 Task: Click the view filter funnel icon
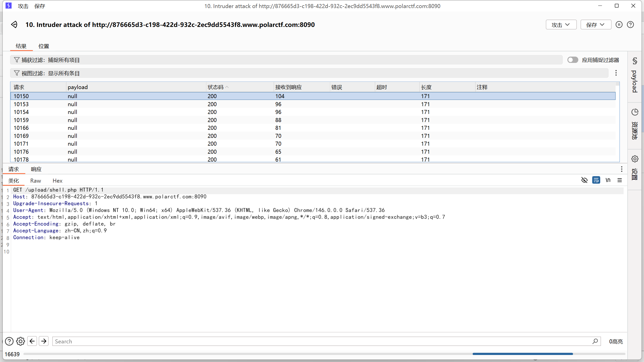(x=17, y=73)
